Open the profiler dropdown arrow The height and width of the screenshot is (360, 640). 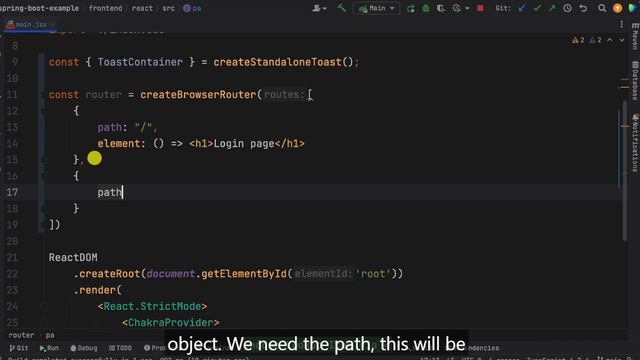467,8
